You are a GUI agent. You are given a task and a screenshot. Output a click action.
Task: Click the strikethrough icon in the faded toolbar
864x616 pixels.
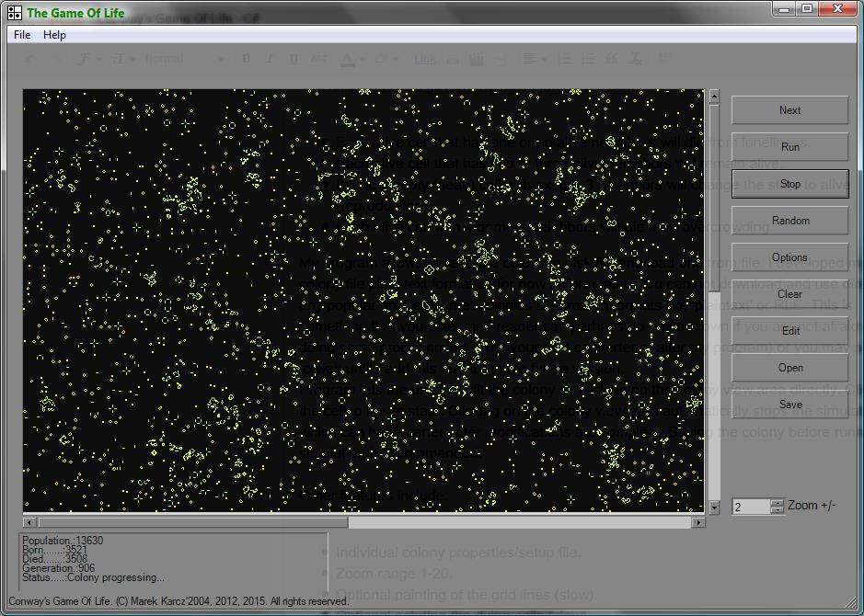pyautogui.click(x=317, y=58)
